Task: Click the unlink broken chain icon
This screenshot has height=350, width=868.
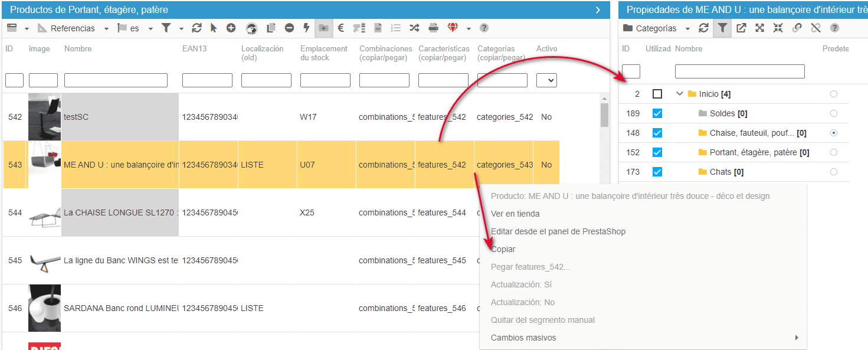Action: (x=815, y=28)
